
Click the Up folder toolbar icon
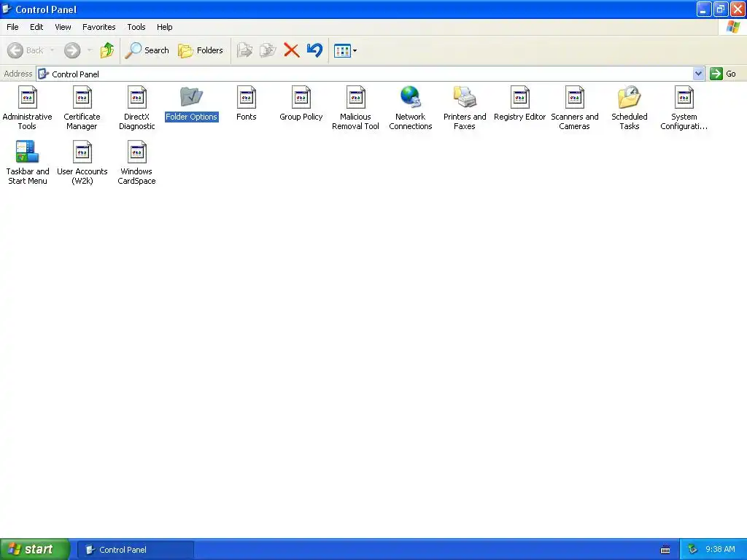coord(107,50)
